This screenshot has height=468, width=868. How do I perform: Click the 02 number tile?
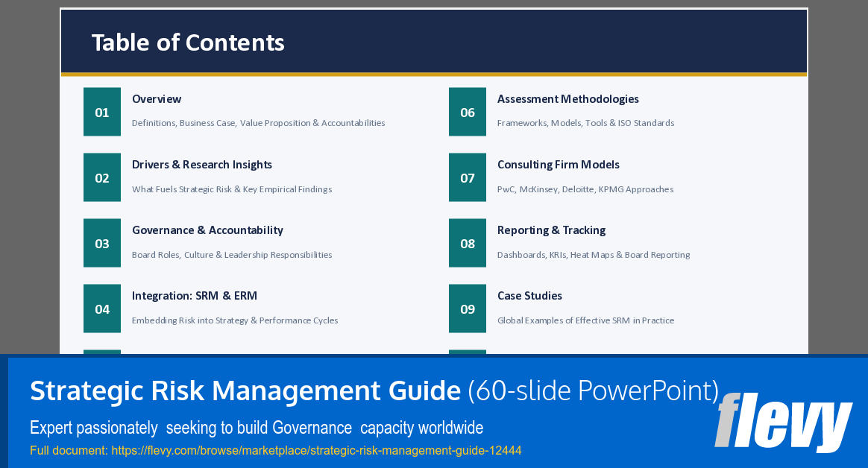(102, 177)
